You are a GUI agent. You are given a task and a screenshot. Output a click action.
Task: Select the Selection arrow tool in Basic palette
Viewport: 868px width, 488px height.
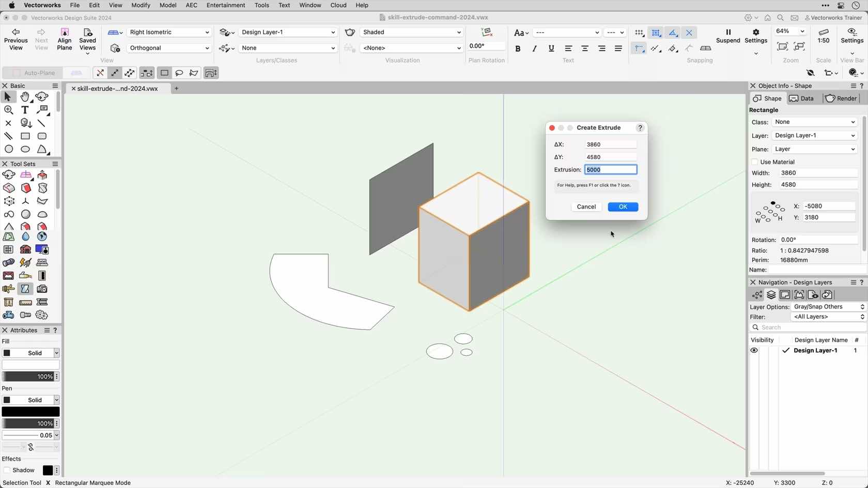(8, 97)
